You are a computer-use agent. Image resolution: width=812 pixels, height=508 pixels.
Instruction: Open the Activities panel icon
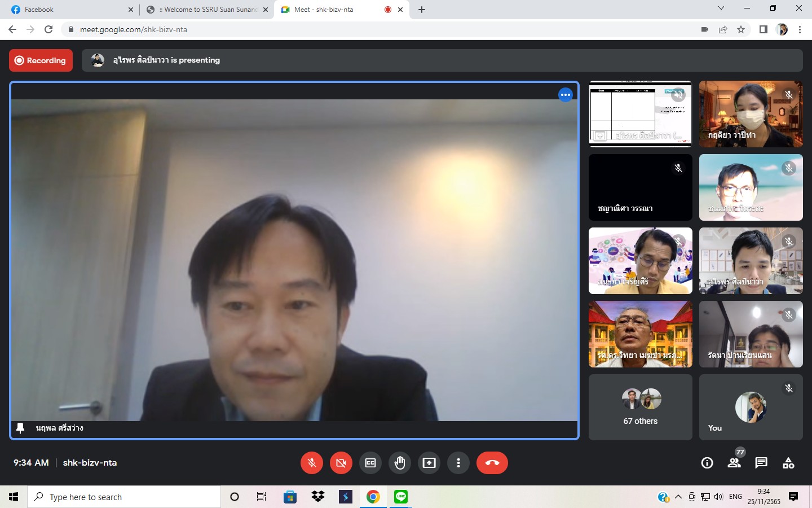pyautogui.click(x=788, y=463)
